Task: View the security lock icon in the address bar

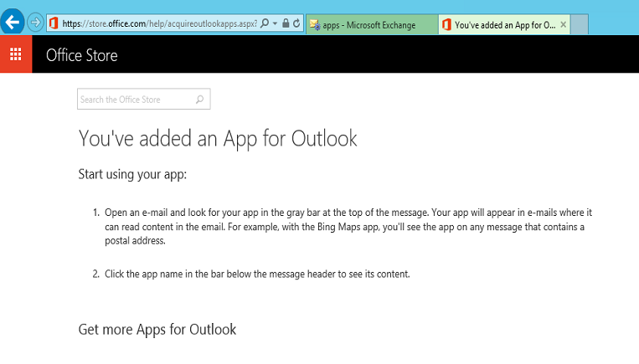Action: (286, 23)
